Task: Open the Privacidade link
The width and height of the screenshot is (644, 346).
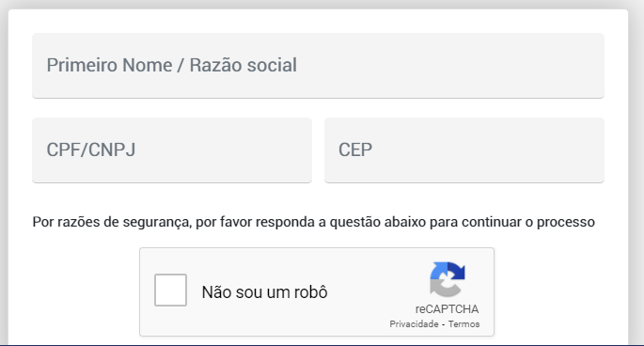Action: click(414, 324)
